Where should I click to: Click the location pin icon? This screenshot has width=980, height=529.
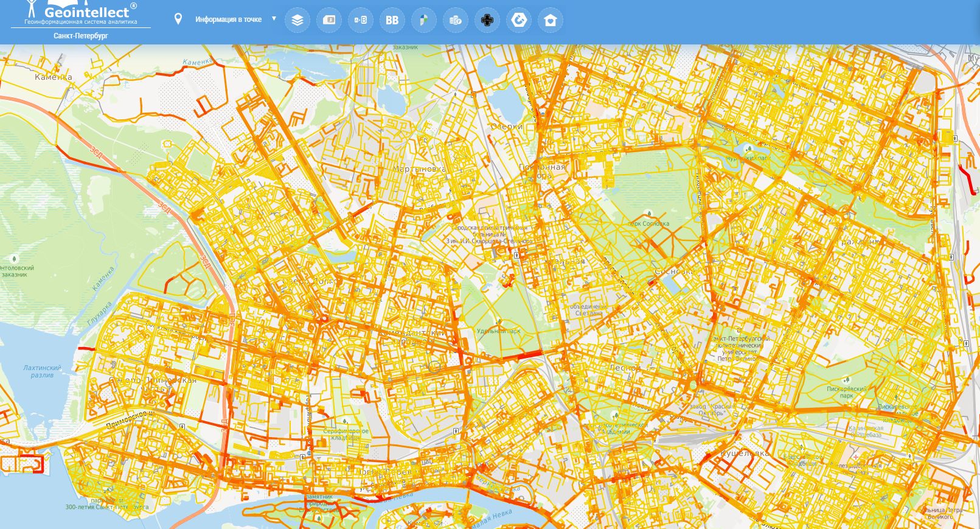(178, 19)
